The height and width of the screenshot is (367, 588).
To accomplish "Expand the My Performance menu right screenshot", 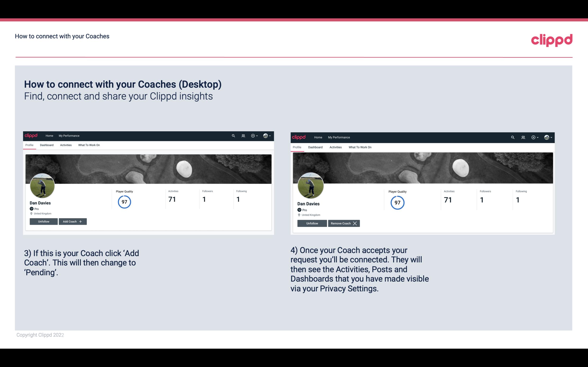I will (x=339, y=137).
